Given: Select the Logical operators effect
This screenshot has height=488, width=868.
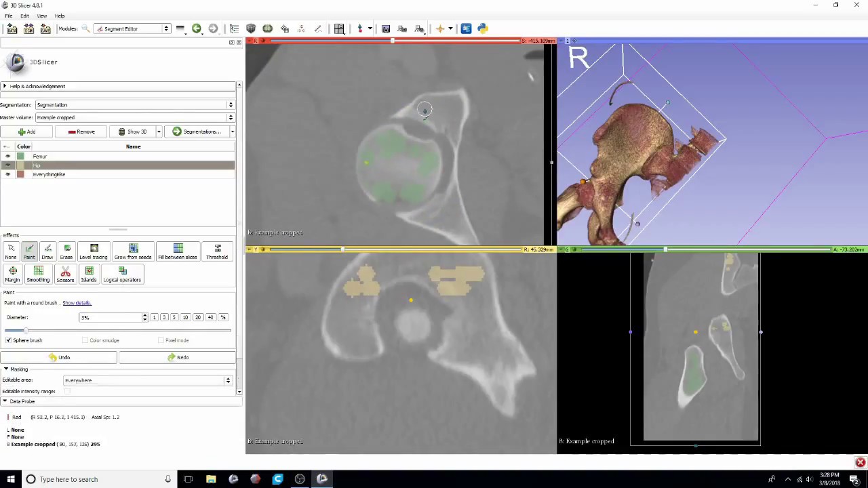Looking at the screenshot, I should click(122, 274).
